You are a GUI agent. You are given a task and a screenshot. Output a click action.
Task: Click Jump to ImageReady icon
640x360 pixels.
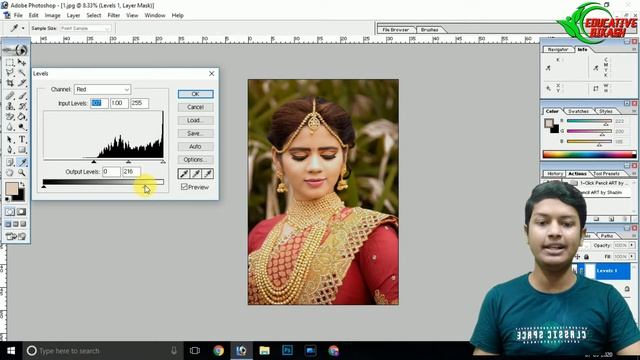click(x=16, y=236)
